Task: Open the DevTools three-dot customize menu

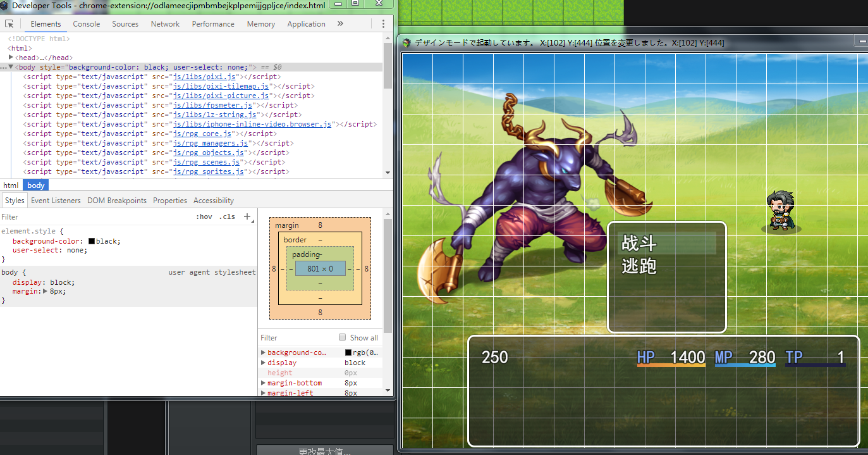Action: [x=383, y=24]
